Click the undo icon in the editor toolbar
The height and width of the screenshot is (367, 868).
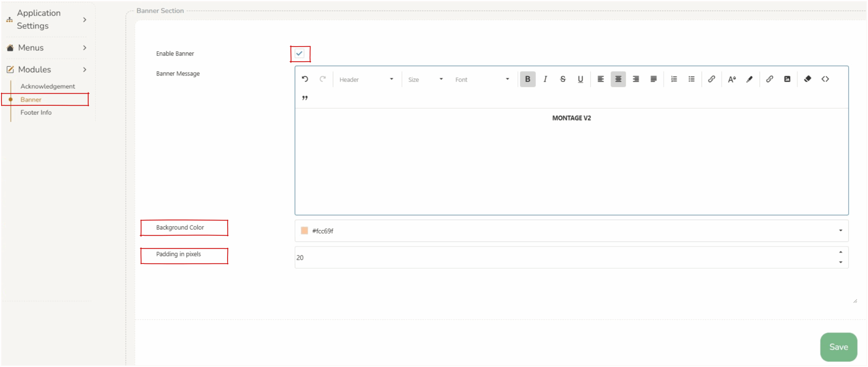(305, 79)
